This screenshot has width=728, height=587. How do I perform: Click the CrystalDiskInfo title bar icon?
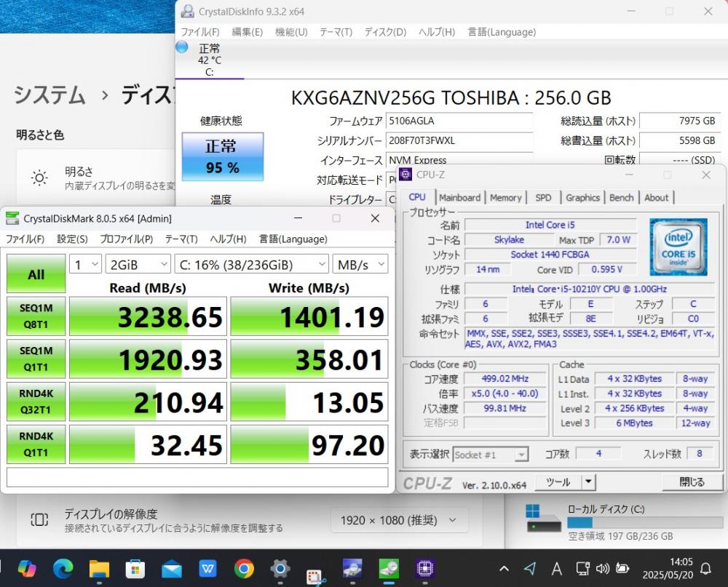[x=188, y=12]
